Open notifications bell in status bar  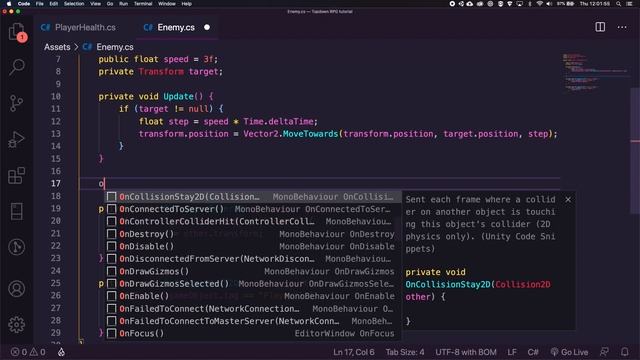pos(624,352)
